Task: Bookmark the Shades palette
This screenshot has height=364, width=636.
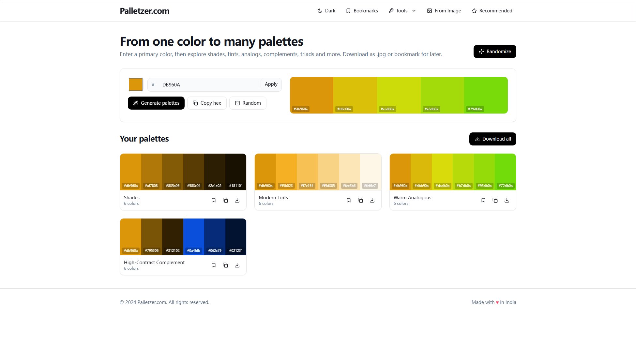Action: (x=214, y=200)
